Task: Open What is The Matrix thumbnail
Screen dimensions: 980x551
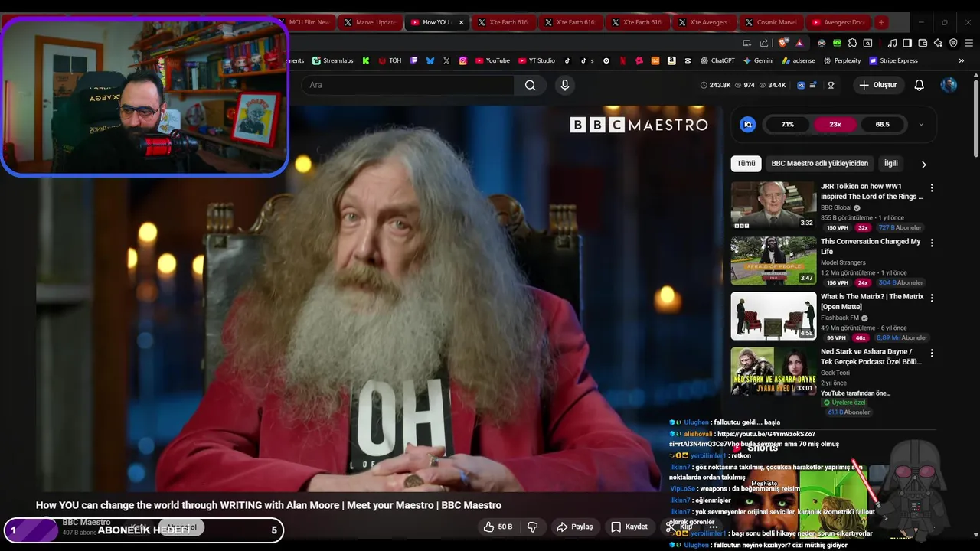Action: (773, 315)
